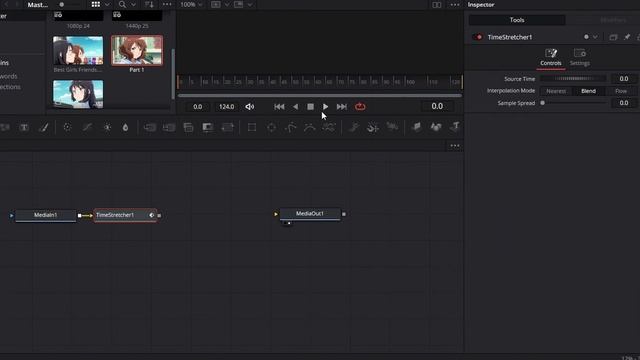Open viewer three-dots options menu
This screenshot has width=640, height=360.
(x=455, y=4)
